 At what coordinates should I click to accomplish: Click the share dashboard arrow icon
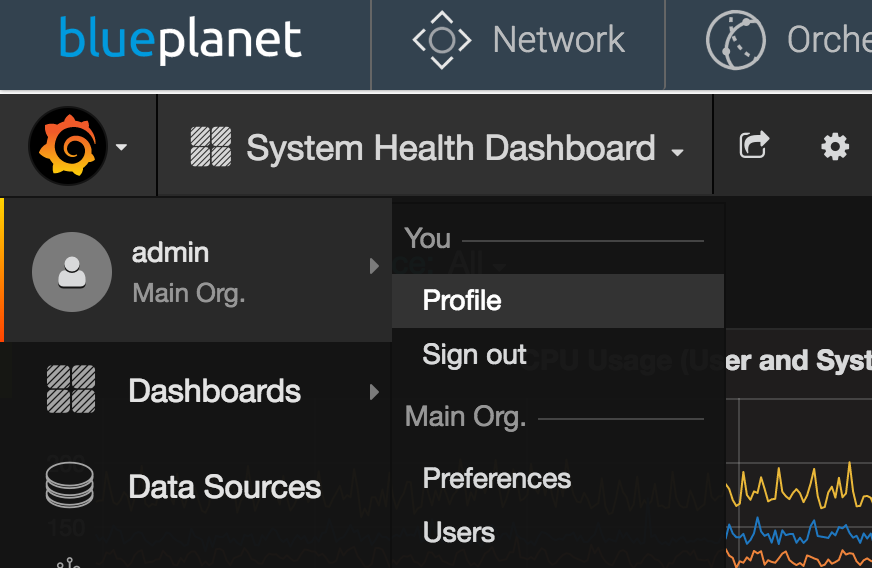[x=753, y=146]
